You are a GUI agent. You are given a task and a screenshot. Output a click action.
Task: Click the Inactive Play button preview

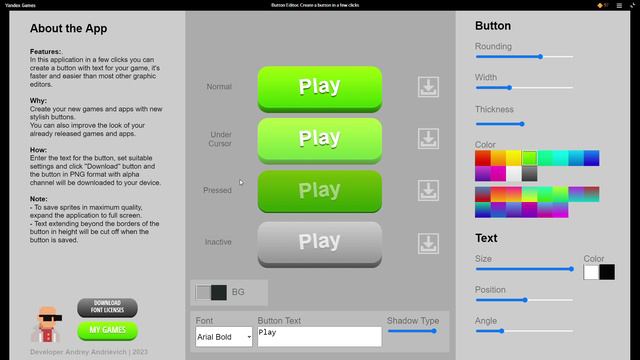[x=320, y=244]
